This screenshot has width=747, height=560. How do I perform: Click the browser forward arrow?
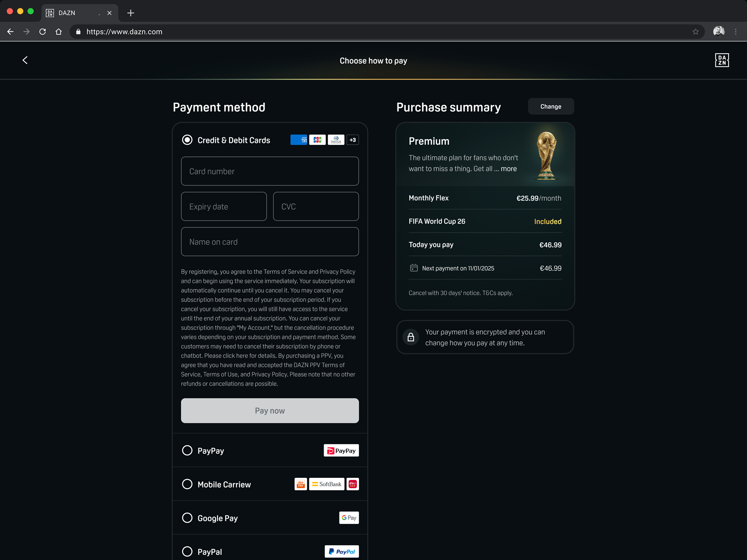click(x=26, y=32)
